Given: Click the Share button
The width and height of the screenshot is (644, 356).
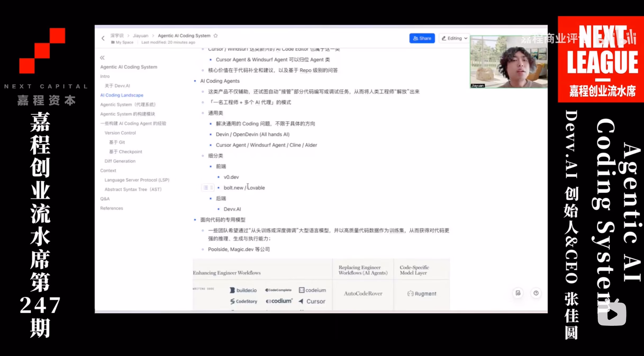Looking at the screenshot, I should coord(422,38).
